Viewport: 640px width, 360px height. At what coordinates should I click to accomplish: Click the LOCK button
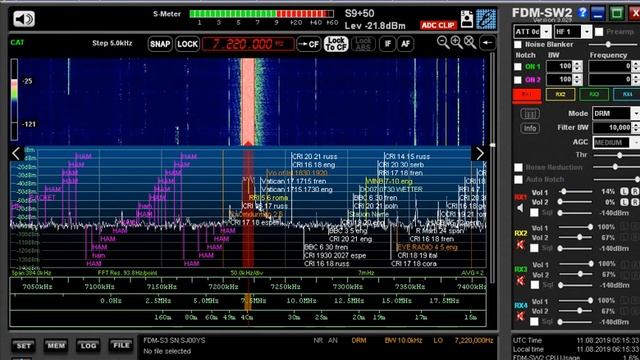click(187, 44)
